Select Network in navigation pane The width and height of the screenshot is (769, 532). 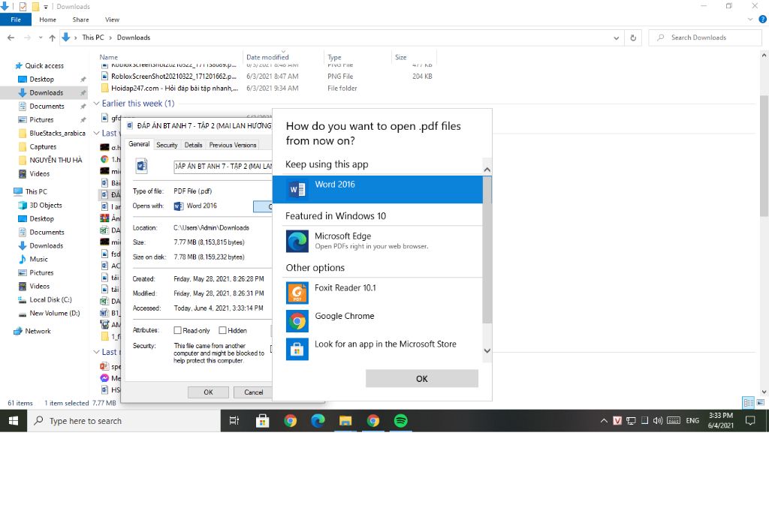point(38,331)
